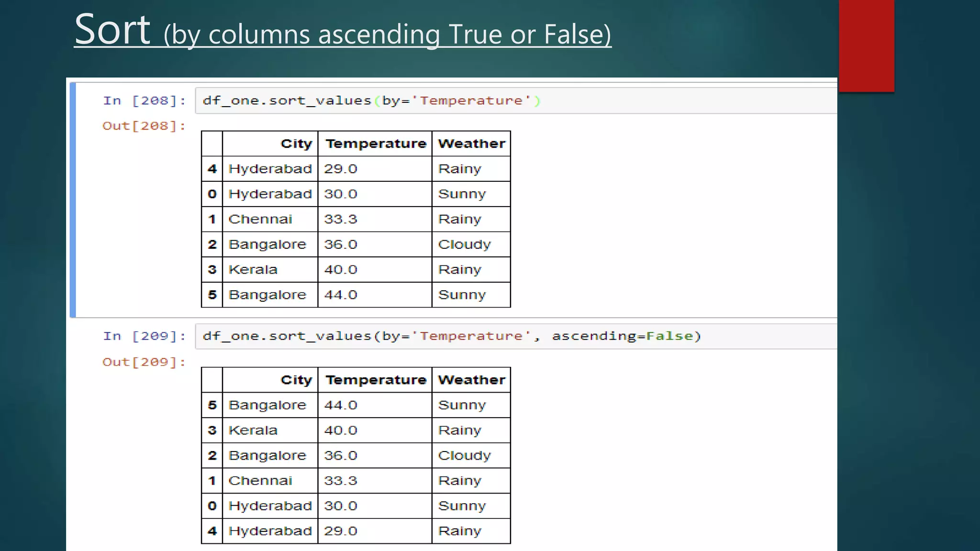Click the City column header in Out[209] table
The image size is (980, 551).
(270, 380)
